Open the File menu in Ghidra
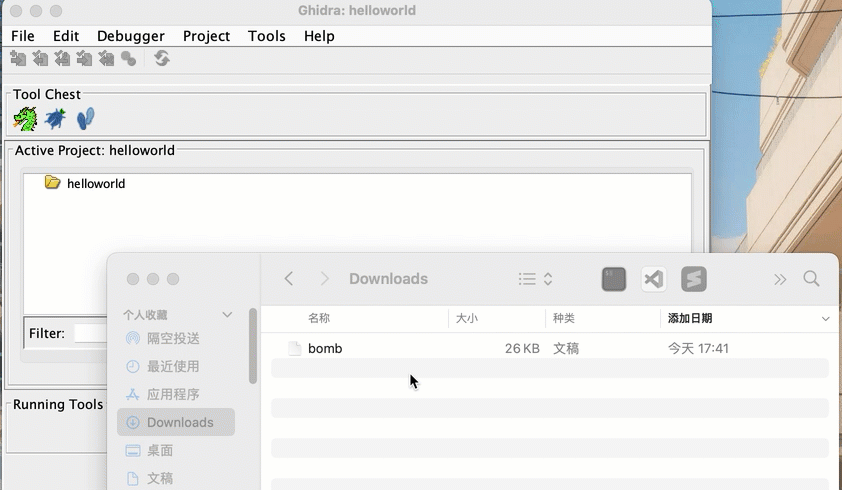 pos(23,36)
